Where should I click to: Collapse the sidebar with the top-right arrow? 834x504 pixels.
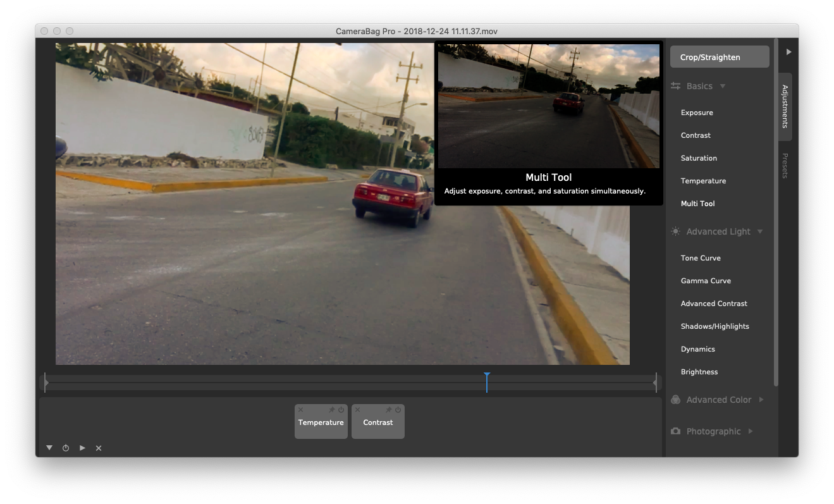(788, 52)
